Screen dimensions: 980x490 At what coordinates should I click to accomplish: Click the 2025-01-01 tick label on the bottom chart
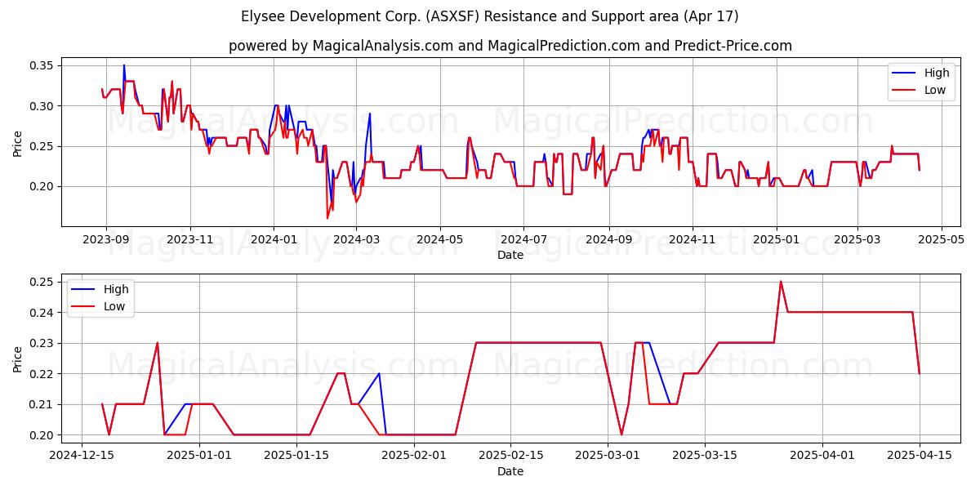198,457
